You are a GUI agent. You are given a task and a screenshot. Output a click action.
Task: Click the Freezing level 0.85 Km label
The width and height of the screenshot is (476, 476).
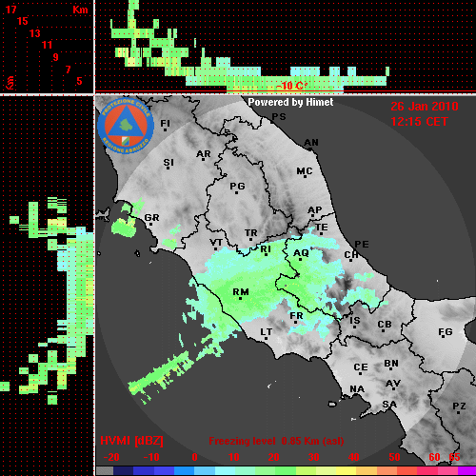[x=276, y=441]
